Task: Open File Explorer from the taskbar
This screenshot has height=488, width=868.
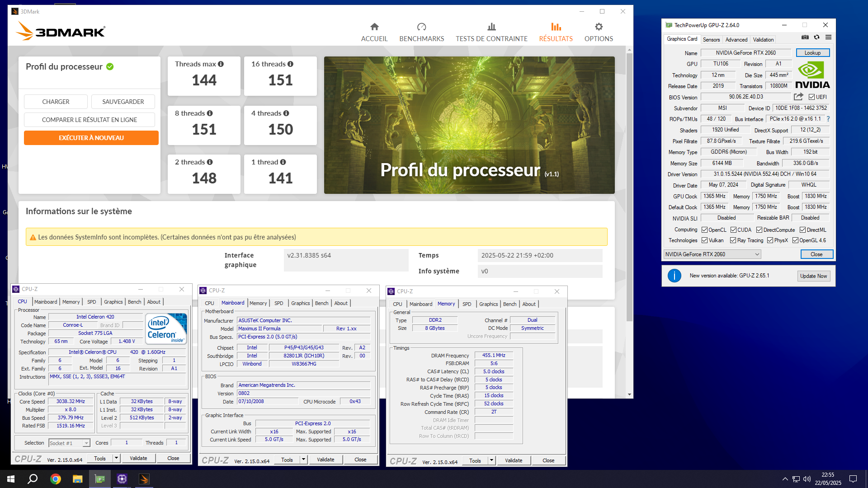Action: 78,479
